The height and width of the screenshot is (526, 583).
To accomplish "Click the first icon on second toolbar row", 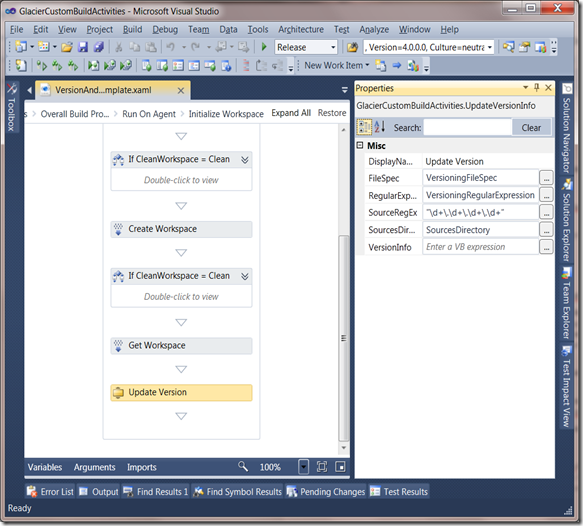I will pos(20,66).
